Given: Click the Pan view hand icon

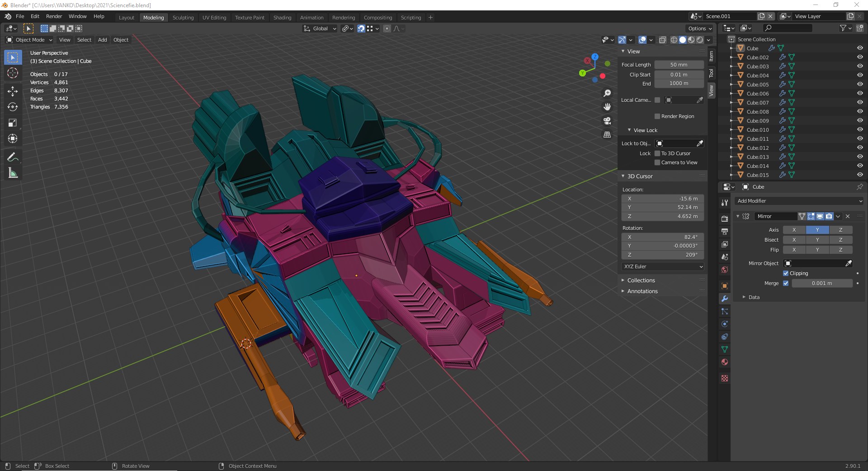Looking at the screenshot, I should coord(607,107).
